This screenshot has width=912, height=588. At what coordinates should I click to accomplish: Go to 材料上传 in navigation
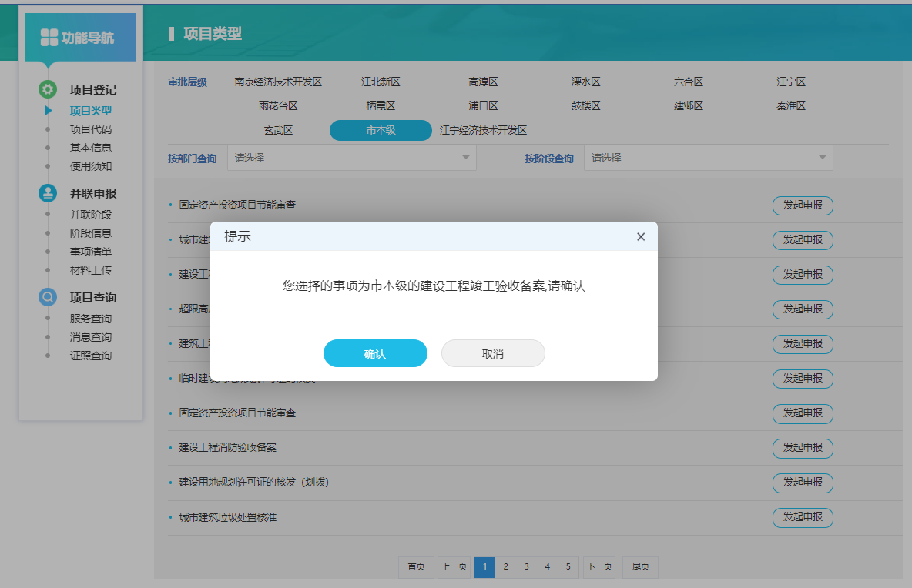click(91, 270)
